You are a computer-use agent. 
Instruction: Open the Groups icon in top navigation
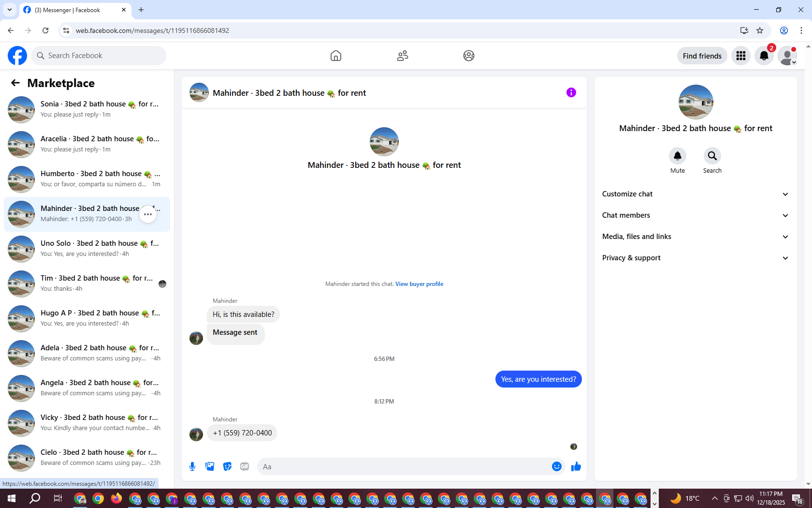click(469, 56)
